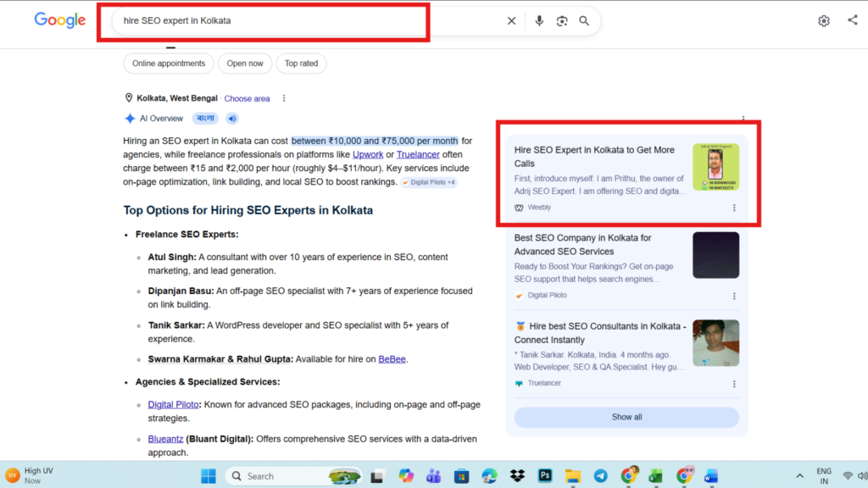
Task: Open Microsoft Edge from the taskbar
Action: click(489, 476)
